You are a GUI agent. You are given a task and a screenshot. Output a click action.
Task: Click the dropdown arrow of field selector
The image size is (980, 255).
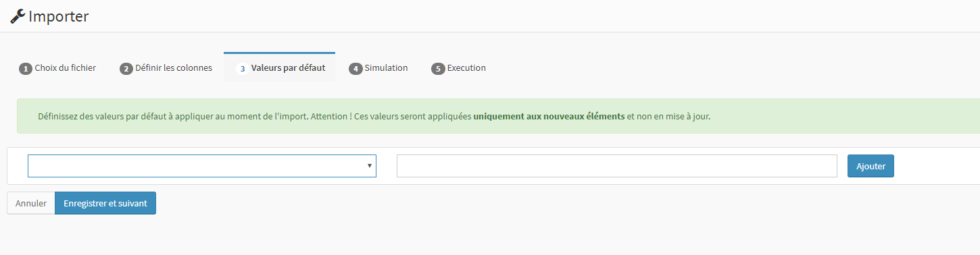click(x=369, y=166)
